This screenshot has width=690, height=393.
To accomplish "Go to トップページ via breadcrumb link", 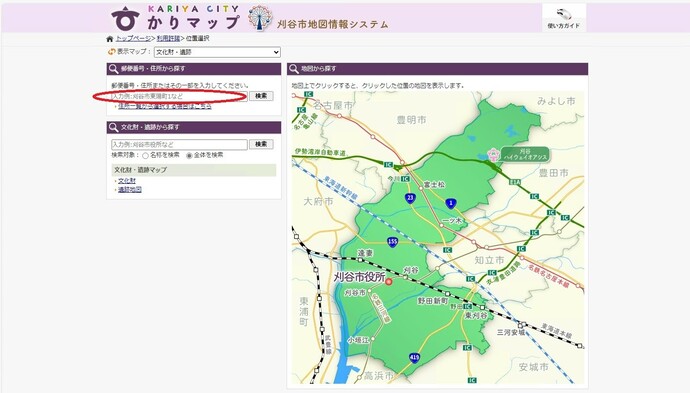I will (x=133, y=39).
